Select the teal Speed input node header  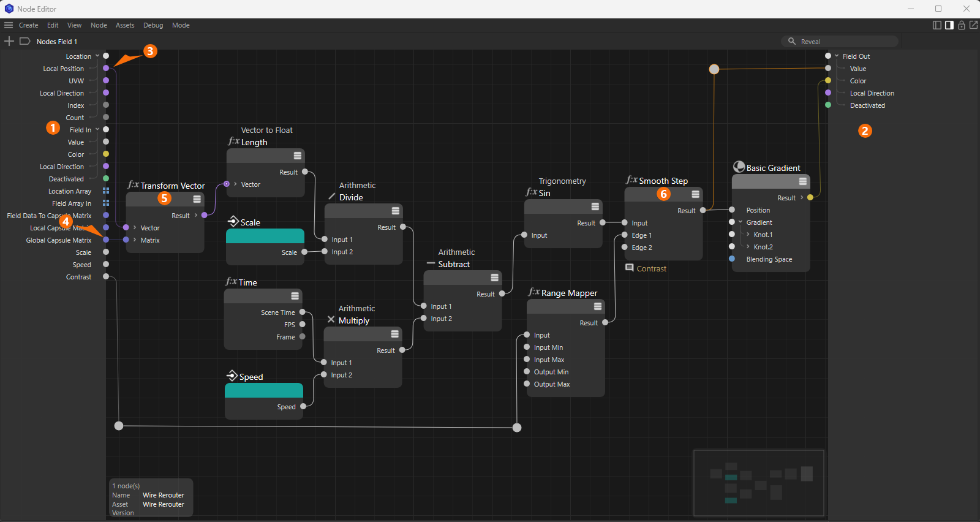point(264,390)
